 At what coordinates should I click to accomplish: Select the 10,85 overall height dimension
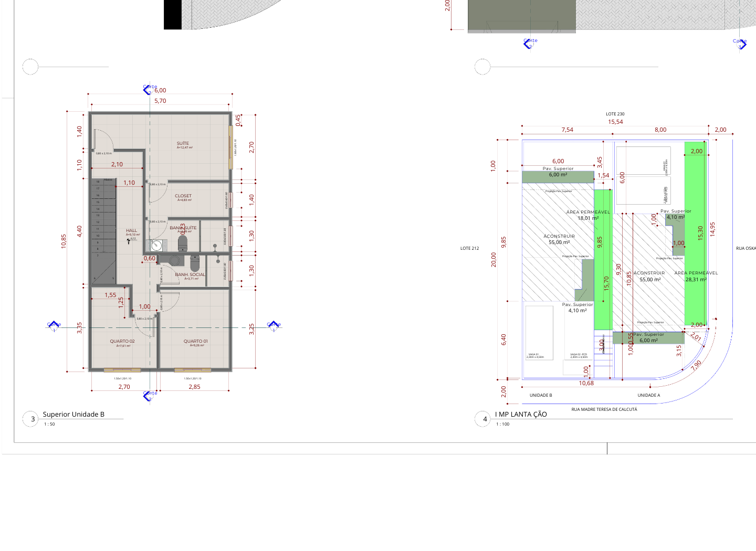(64, 241)
